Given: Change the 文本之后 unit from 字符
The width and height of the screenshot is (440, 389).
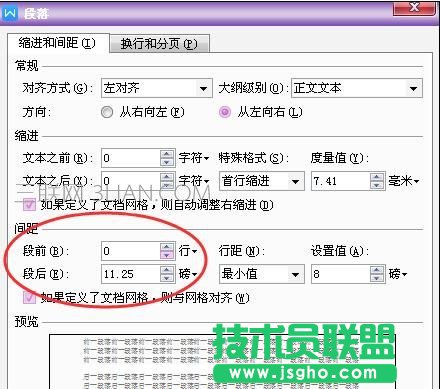Looking at the screenshot, I should [194, 181].
